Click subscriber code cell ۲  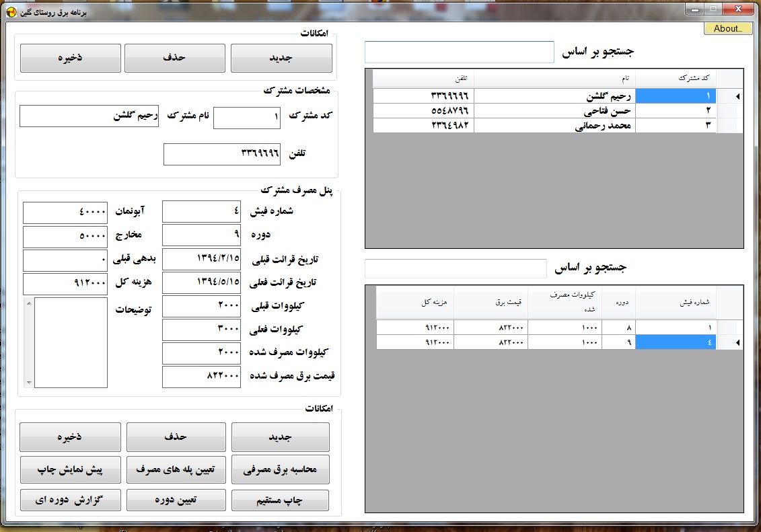676,111
